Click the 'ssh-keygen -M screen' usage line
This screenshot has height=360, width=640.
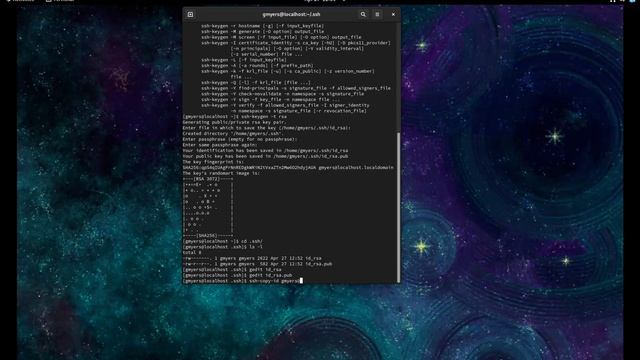tap(281, 37)
